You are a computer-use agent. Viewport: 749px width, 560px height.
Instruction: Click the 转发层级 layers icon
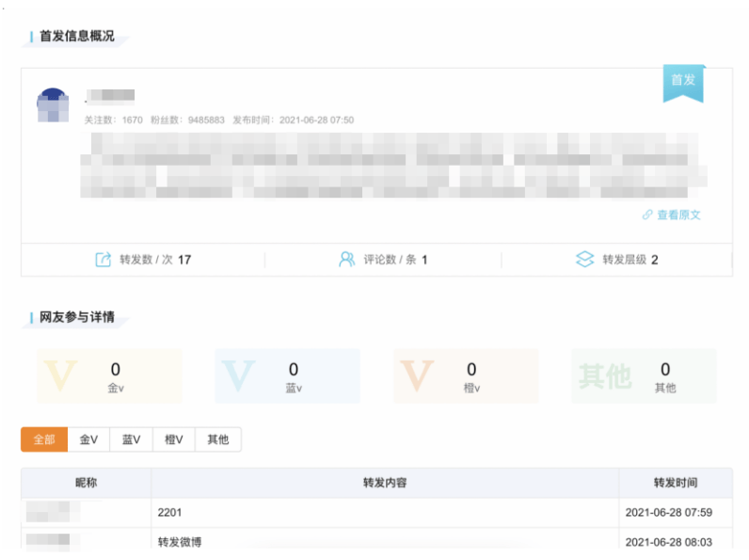[x=584, y=260]
